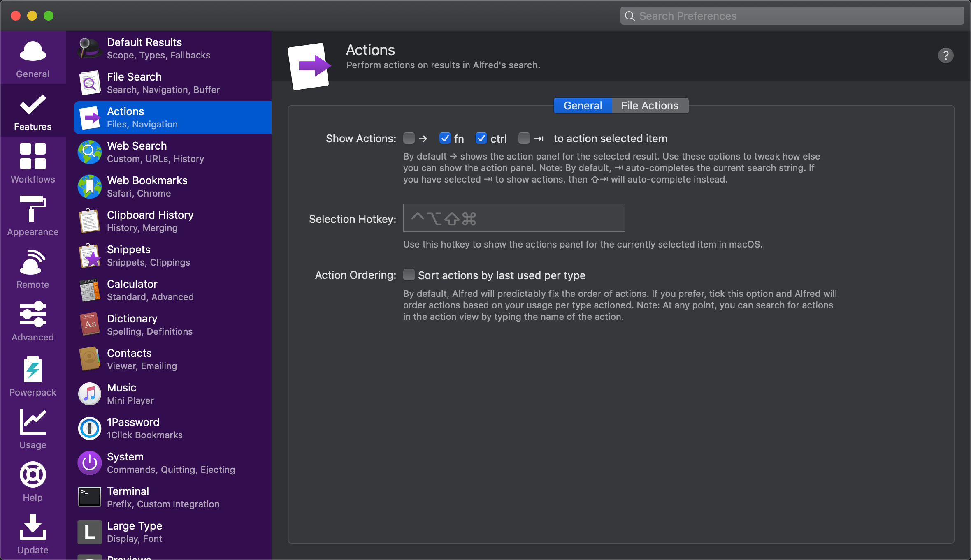Open the Help lifebuoy section
The height and width of the screenshot is (560, 971).
click(33, 481)
